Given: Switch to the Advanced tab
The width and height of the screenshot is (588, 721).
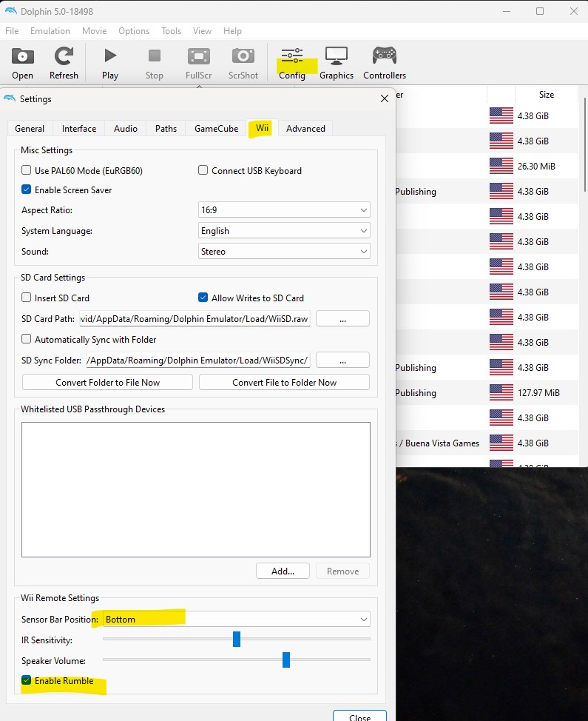Looking at the screenshot, I should pyautogui.click(x=305, y=128).
